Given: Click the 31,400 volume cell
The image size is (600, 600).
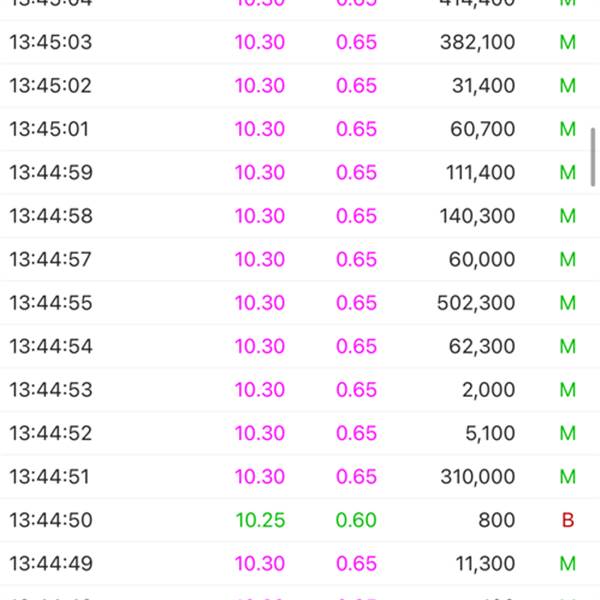Looking at the screenshot, I should pos(483,86).
